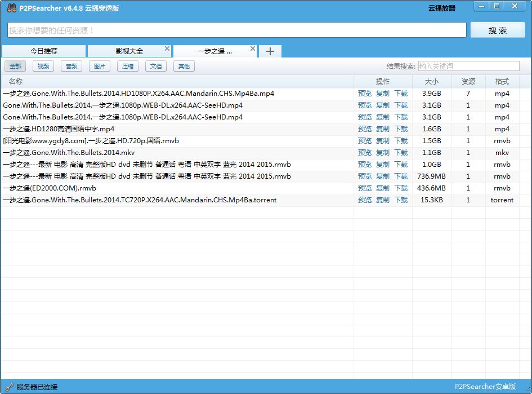Close the 一步之遥 search tab

coord(252,48)
